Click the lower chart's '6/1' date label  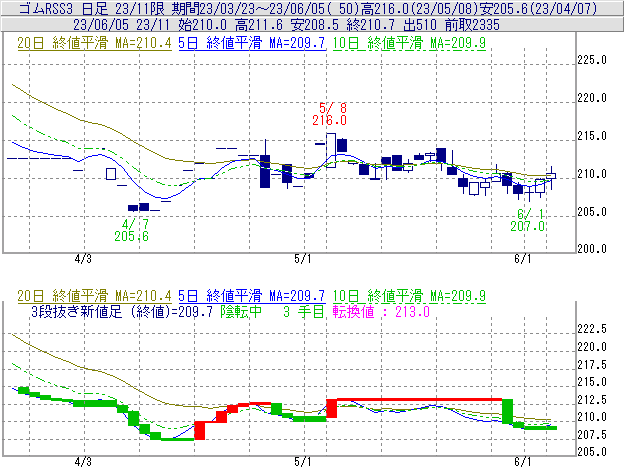pos(523,462)
